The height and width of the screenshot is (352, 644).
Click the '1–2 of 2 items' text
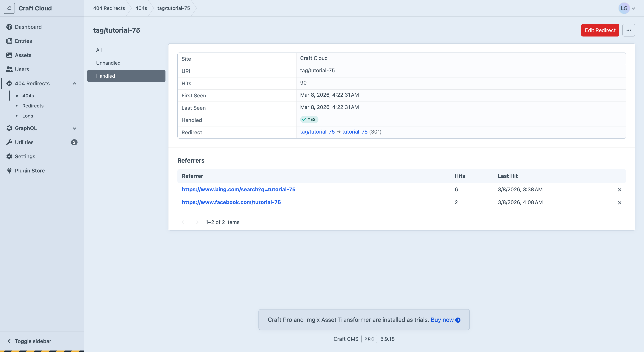tap(222, 222)
